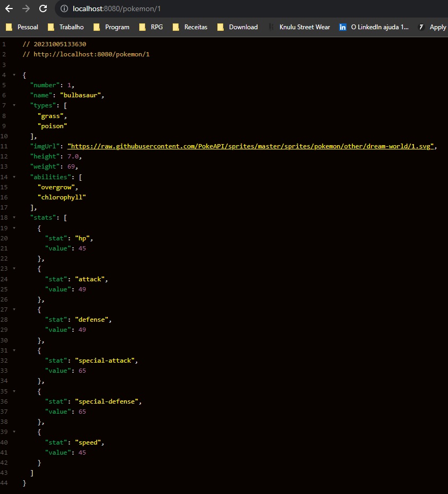
Task: Click the "poison" type value
Action: 52,126
